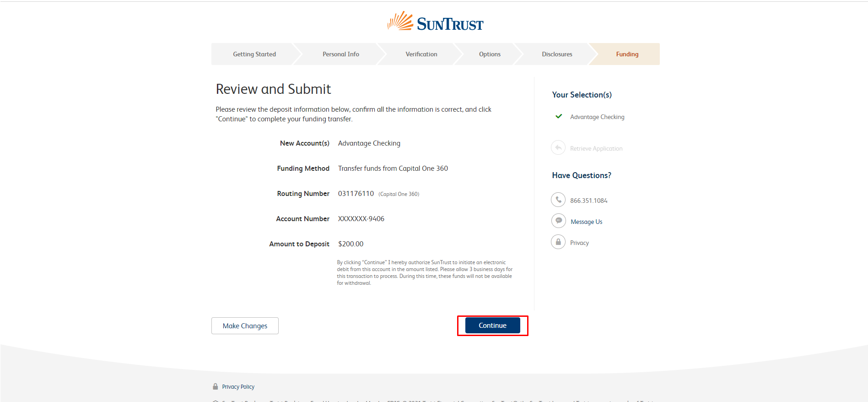
Task: Click the New Account(s) label
Action: click(305, 143)
